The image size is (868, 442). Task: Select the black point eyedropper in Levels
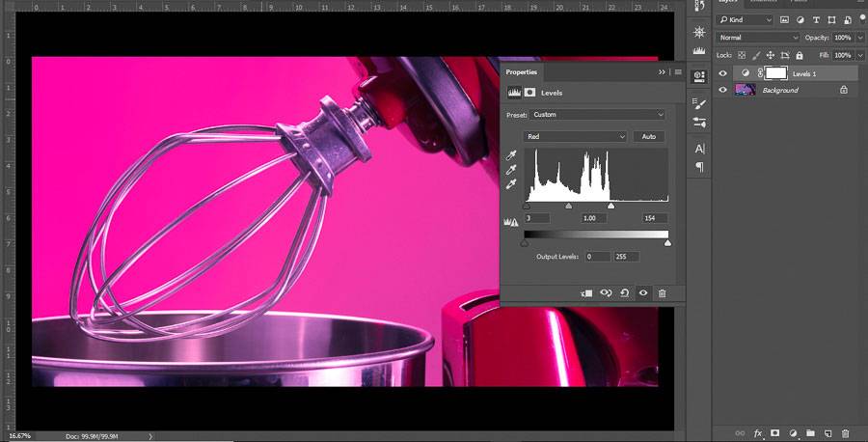point(512,155)
